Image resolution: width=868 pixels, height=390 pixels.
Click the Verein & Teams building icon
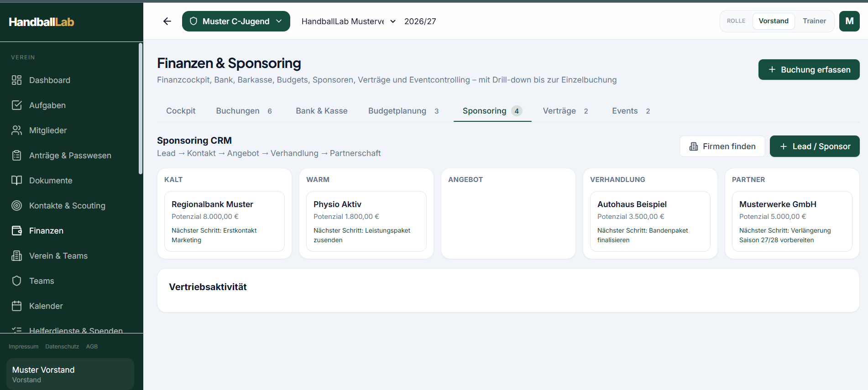click(x=16, y=256)
